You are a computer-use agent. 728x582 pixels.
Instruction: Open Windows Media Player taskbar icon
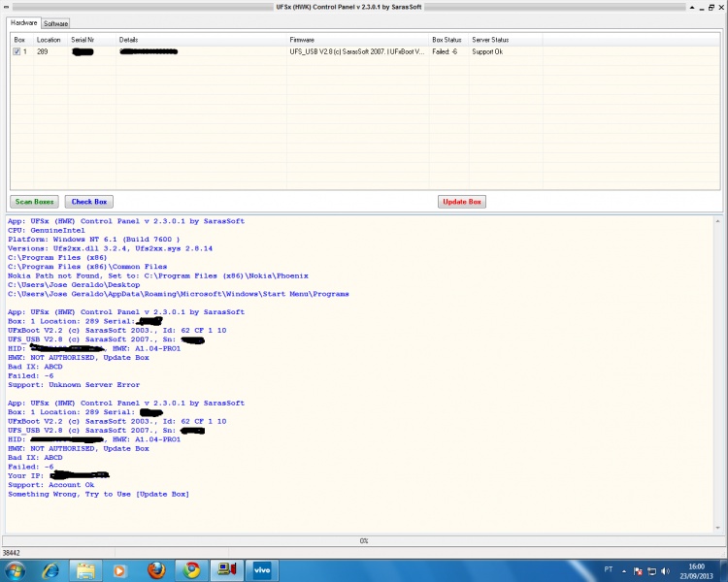119,570
